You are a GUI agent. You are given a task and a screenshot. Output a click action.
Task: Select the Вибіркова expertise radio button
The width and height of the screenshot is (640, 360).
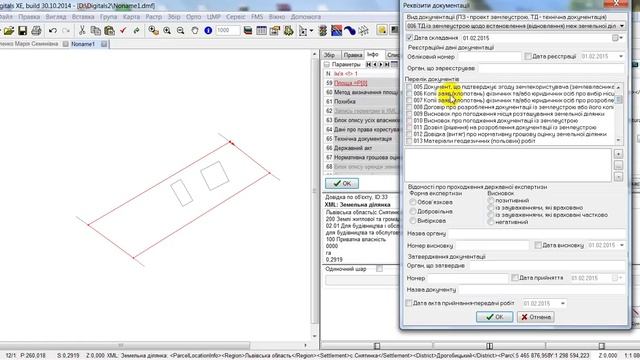click(x=413, y=221)
